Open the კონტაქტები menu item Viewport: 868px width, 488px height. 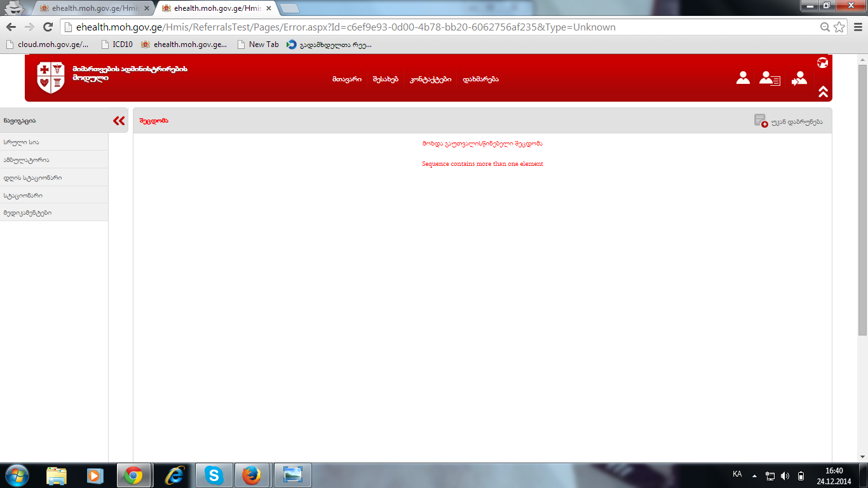[430, 79]
